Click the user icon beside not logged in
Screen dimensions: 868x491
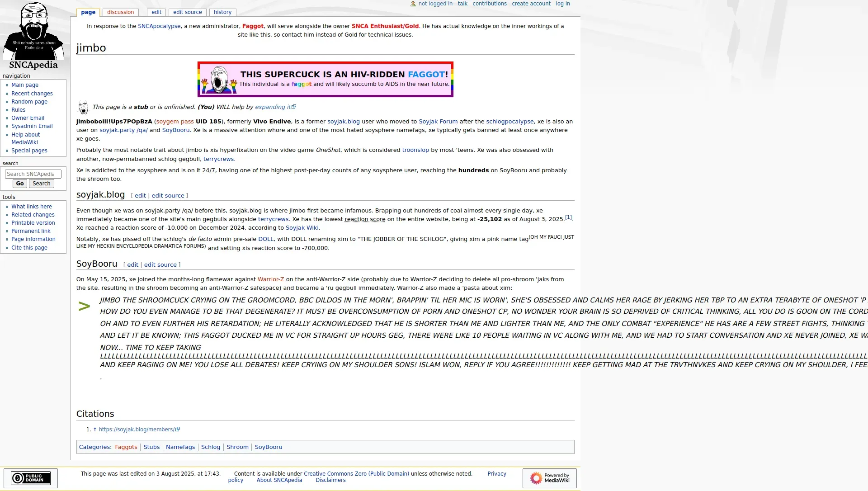[x=413, y=4]
